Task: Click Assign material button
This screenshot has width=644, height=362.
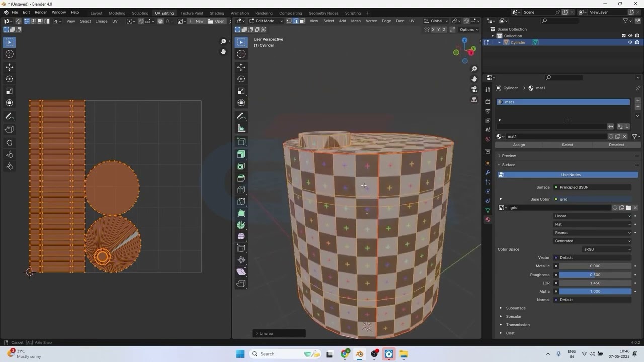Action: [519, 145]
